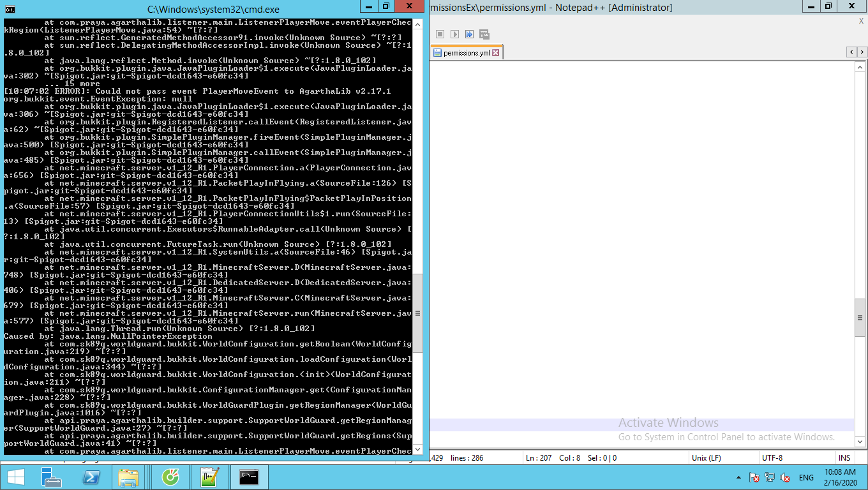Show hidden system tray icons
Image resolution: width=868 pixels, height=490 pixels.
[740, 477]
